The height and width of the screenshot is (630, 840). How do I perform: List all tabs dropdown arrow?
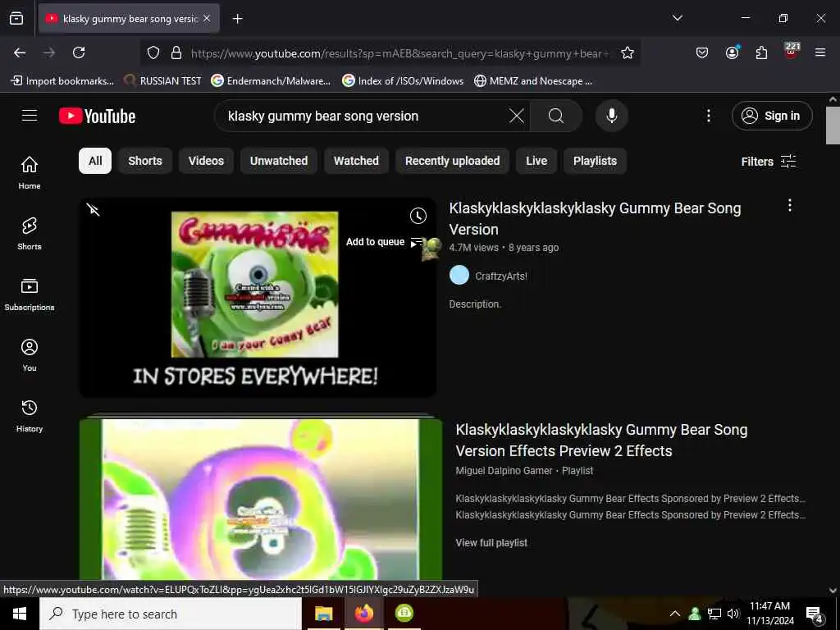[x=677, y=18]
